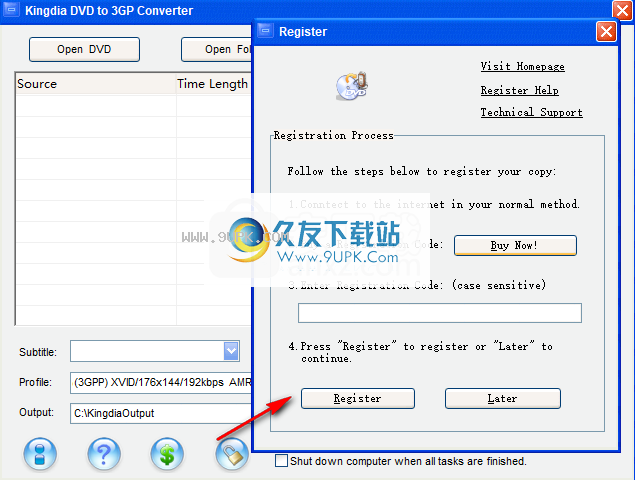Open the Visit Homepage link
The width and height of the screenshot is (635, 480).
click(522, 66)
